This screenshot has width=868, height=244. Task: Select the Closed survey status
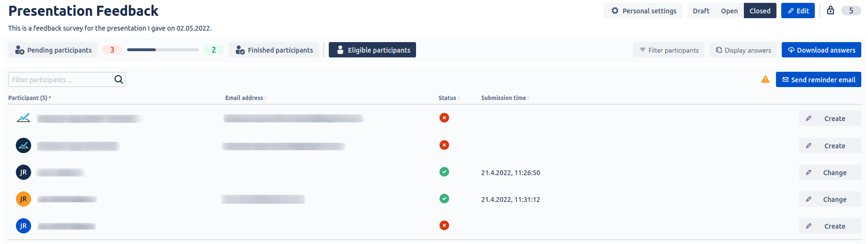pyautogui.click(x=760, y=11)
